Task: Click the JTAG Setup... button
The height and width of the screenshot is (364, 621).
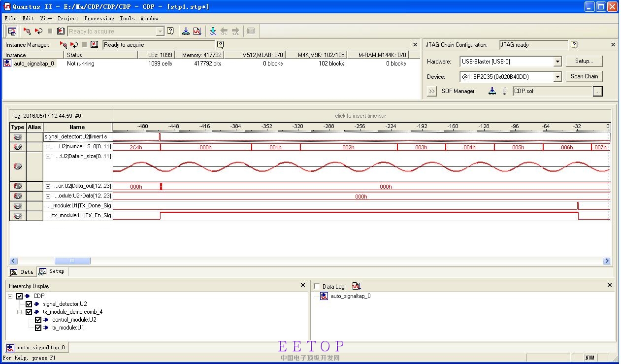Action: point(584,61)
